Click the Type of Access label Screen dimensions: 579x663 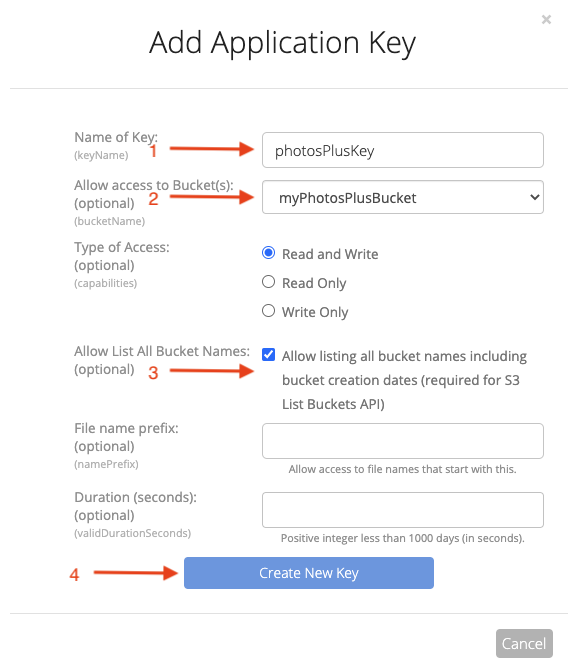122,247
